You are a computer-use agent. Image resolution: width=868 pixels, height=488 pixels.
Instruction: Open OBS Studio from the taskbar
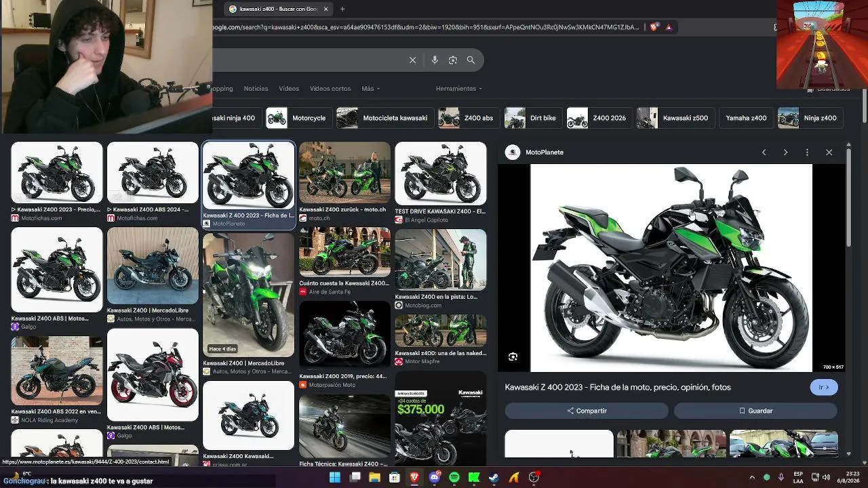534,478
